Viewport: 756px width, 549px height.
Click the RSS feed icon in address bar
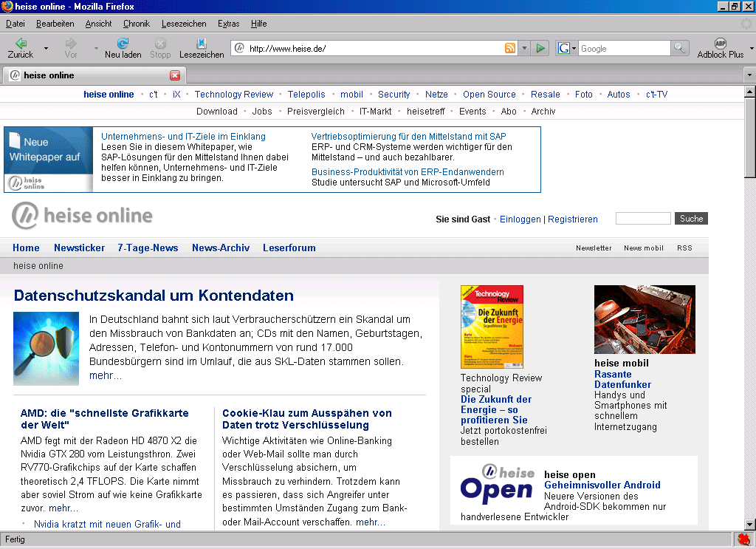click(509, 48)
